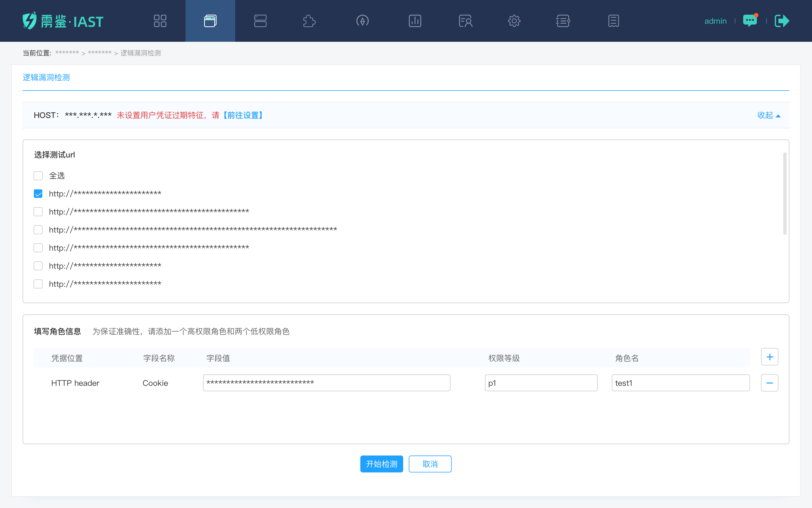Click the 取消 button
This screenshot has height=508, width=812.
tap(430, 464)
